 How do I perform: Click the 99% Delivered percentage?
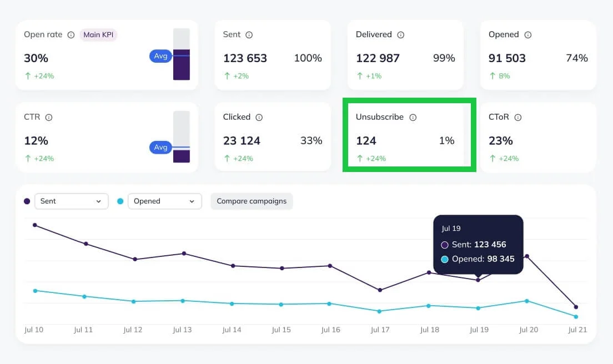coord(444,58)
